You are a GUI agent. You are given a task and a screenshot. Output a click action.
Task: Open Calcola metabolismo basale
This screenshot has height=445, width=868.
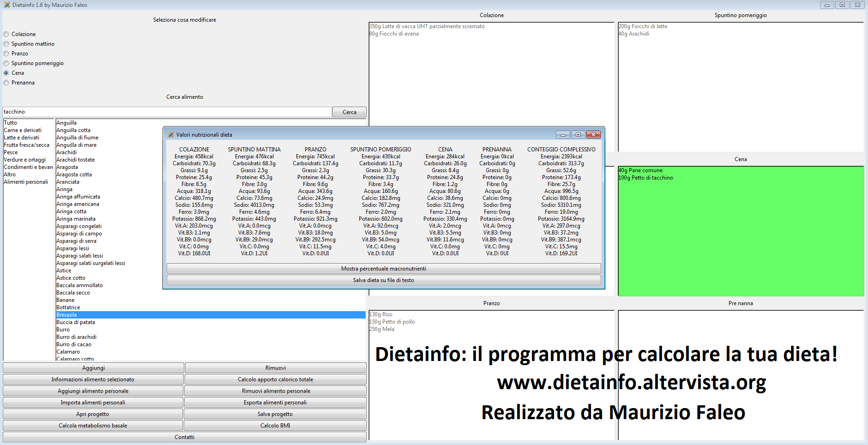tap(93, 426)
